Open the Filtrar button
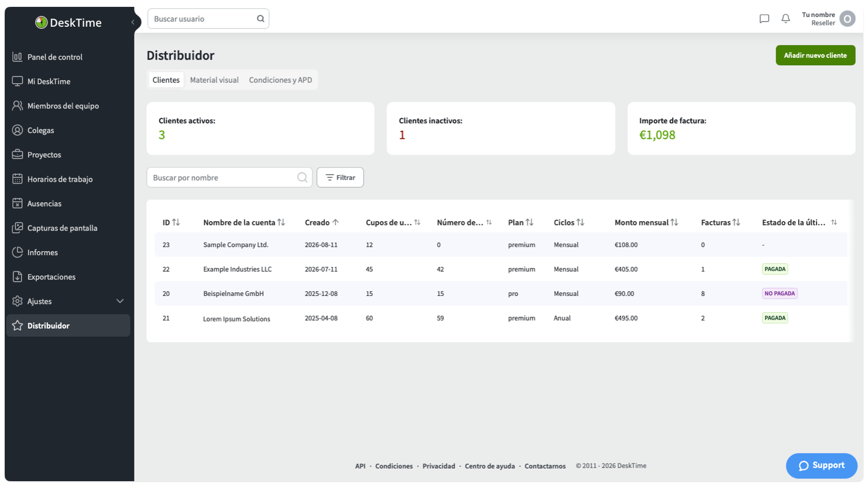 tap(340, 177)
